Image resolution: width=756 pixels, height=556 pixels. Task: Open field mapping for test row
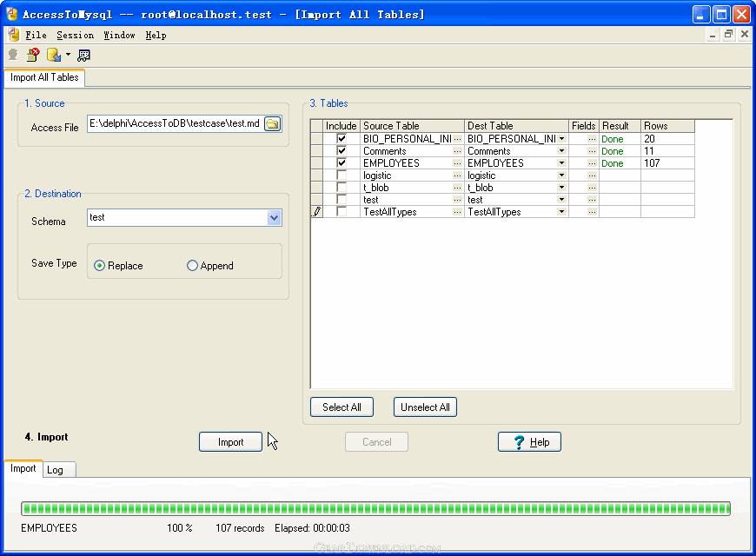(592, 200)
